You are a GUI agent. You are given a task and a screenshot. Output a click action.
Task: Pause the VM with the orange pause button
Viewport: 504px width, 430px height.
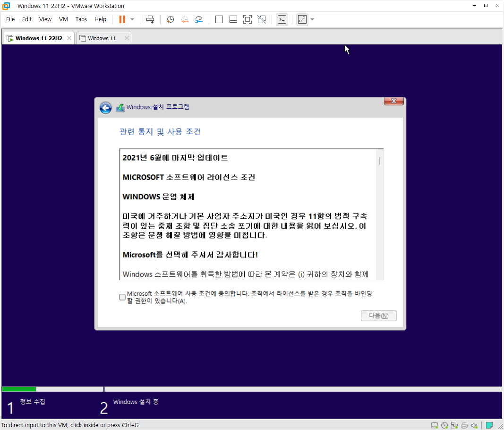pos(122,19)
